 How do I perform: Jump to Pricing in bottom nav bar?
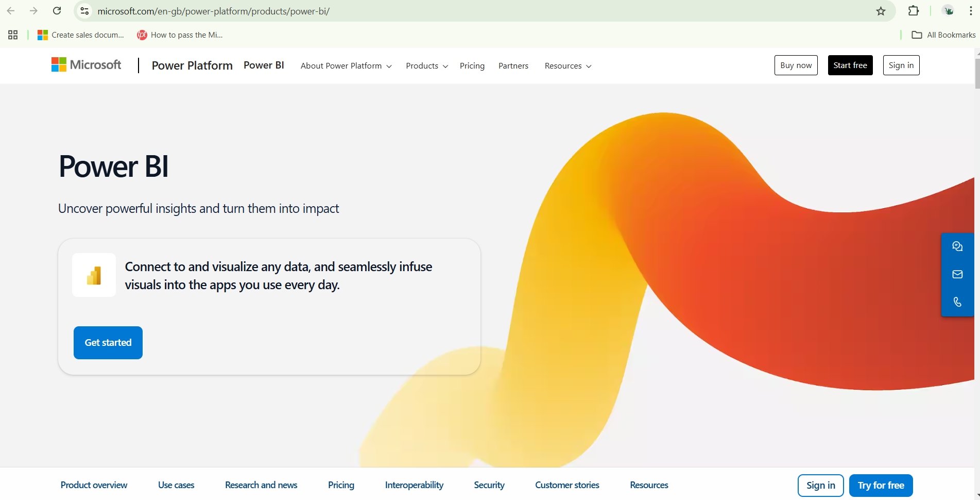[341, 485]
